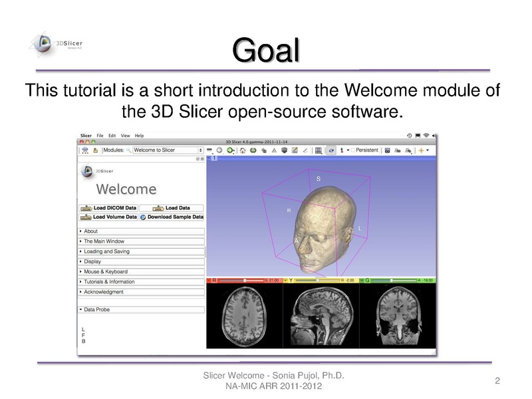Enable the Persistent checkbox
The width and height of the screenshot is (532, 399).
(353, 150)
